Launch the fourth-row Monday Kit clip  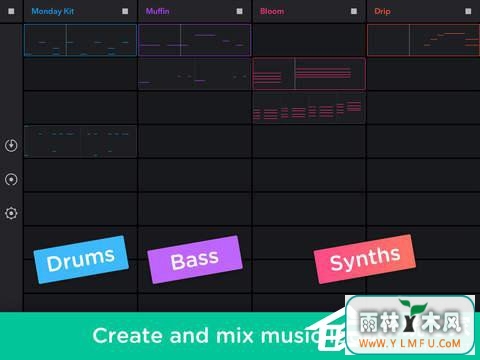[80, 141]
